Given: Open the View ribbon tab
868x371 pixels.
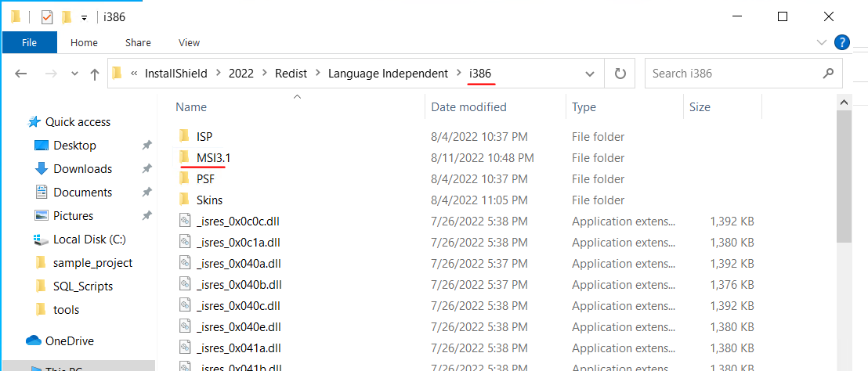Looking at the screenshot, I should pyautogui.click(x=190, y=42).
